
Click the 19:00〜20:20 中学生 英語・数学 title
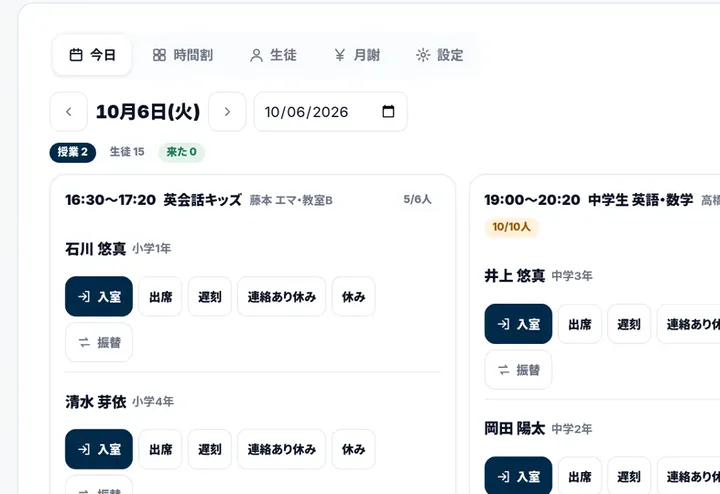tap(589, 200)
